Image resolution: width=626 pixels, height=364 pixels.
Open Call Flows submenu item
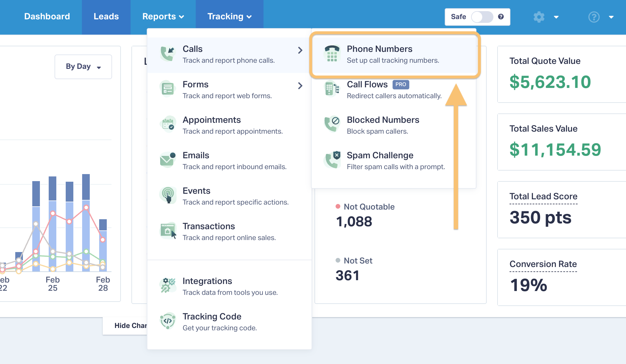point(394,90)
